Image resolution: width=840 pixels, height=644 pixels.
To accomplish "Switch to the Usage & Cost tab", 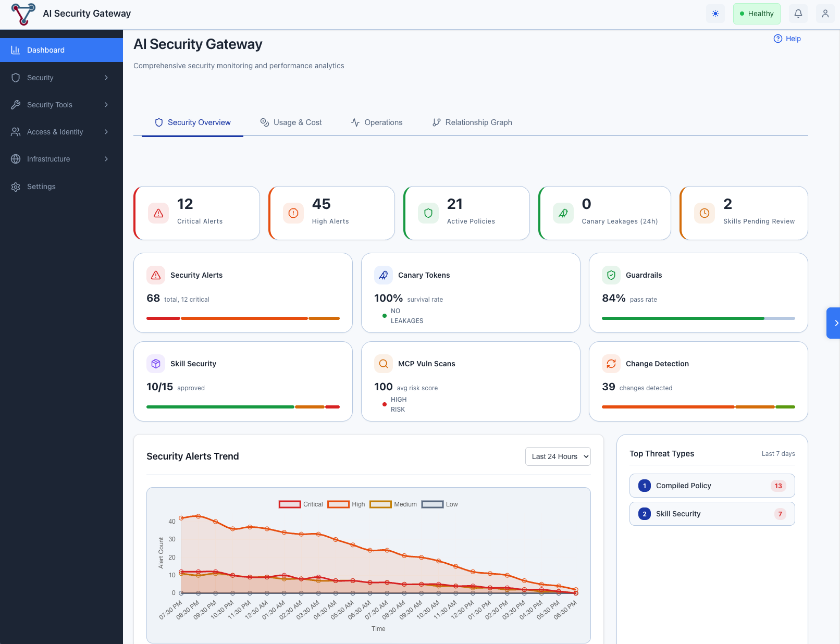I will click(x=291, y=122).
